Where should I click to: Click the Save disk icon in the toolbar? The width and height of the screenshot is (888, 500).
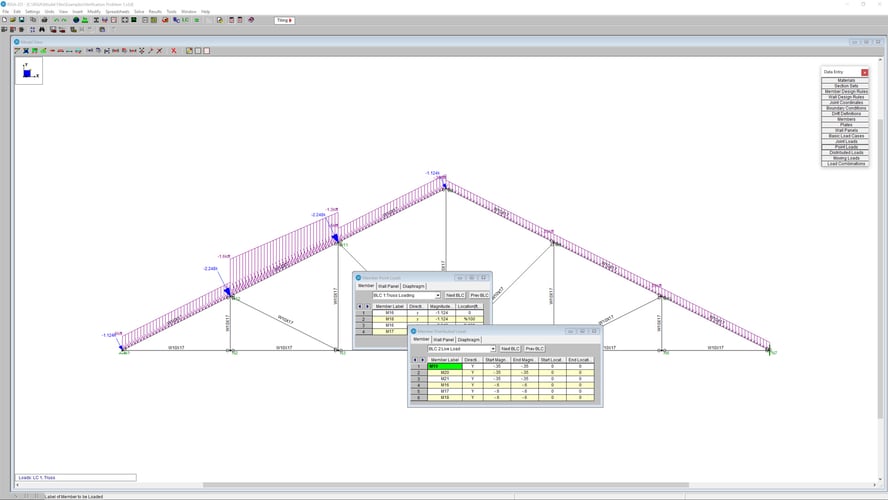point(21,20)
